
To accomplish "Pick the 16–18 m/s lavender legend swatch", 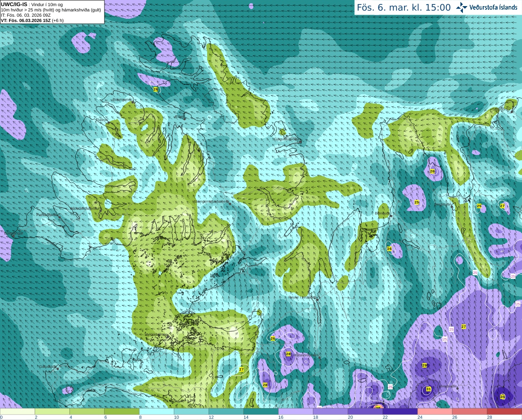I will point(296,411).
